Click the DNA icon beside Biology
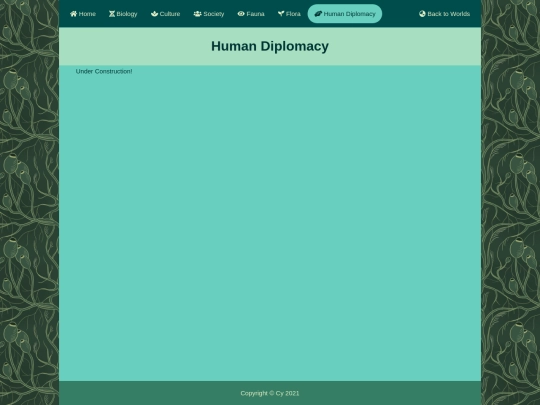 pyautogui.click(x=112, y=14)
